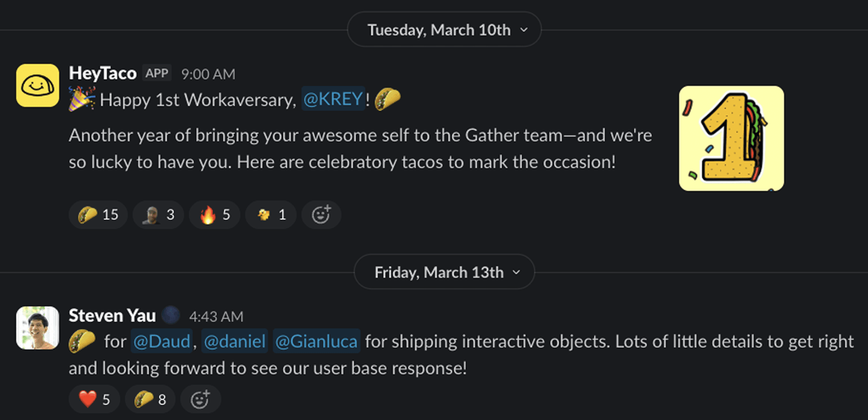Toggle the custom avatar reaction showing 3
The width and height of the screenshot is (868, 420).
pyautogui.click(x=158, y=215)
